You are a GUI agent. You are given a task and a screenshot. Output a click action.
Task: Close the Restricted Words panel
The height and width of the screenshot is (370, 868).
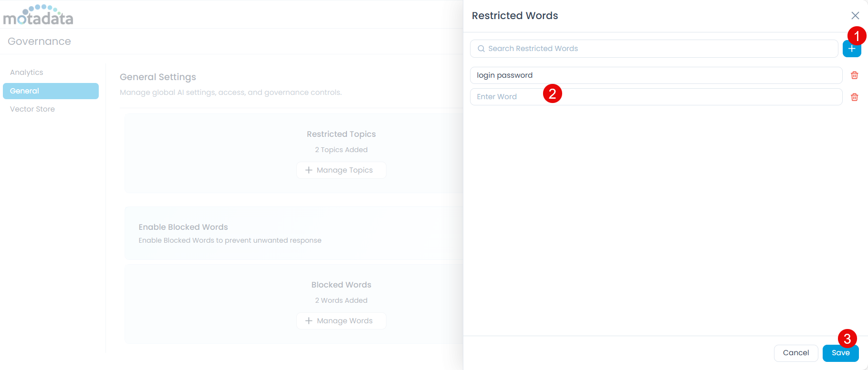(x=855, y=16)
